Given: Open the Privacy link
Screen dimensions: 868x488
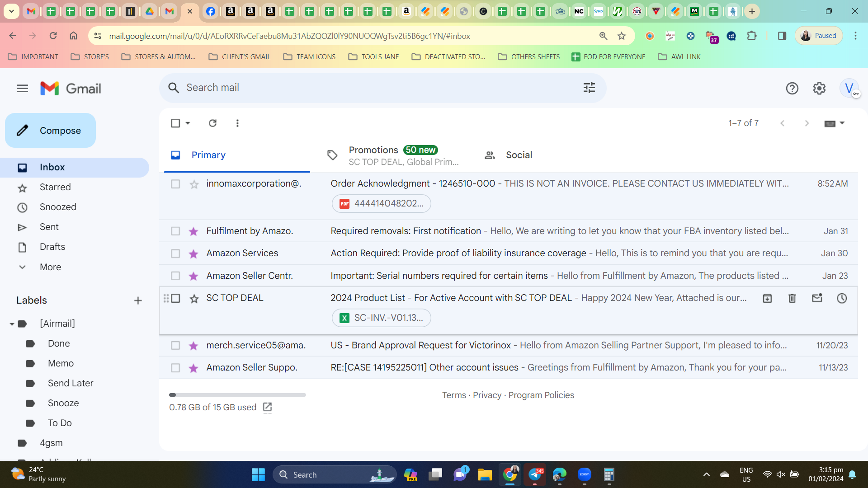Looking at the screenshot, I should pyautogui.click(x=487, y=395).
